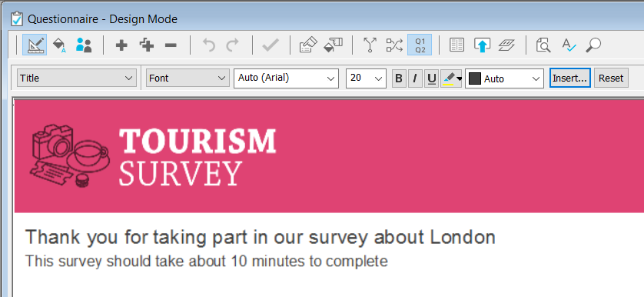Run spell check with the A-checkmark icon
Image resolution: width=644 pixels, height=297 pixels.
[569, 45]
